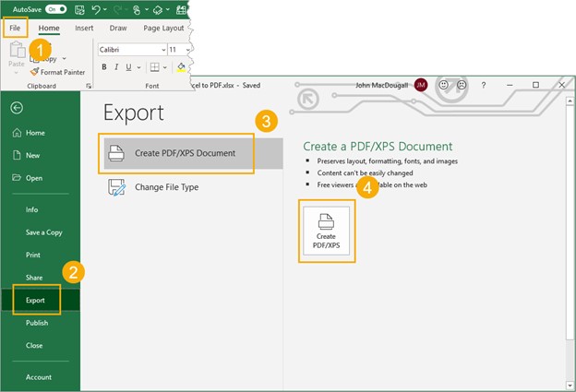The image size is (576, 392).
Task: Click the JM account avatar
Action: [x=421, y=85]
